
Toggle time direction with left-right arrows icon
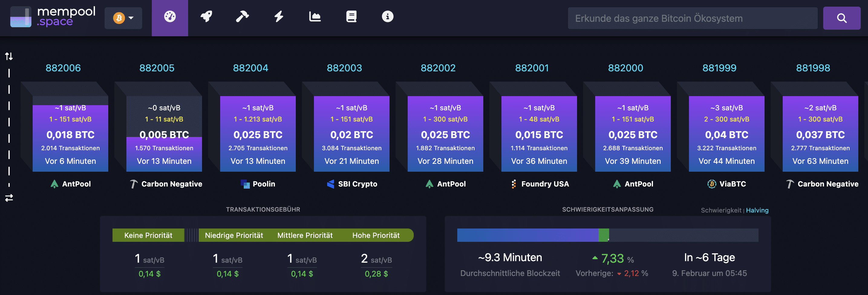click(9, 198)
